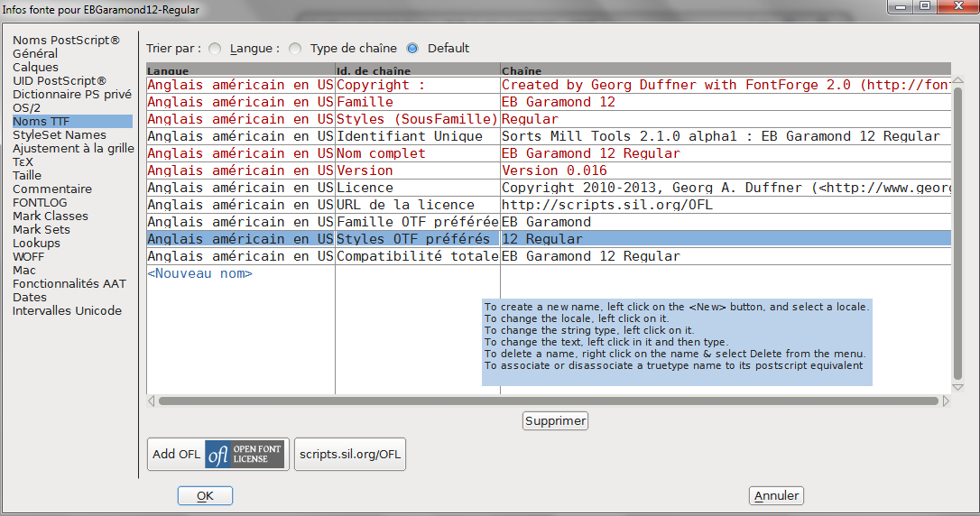This screenshot has width=980, height=516.
Task: Open the Général section
Action: coord(35,54)
